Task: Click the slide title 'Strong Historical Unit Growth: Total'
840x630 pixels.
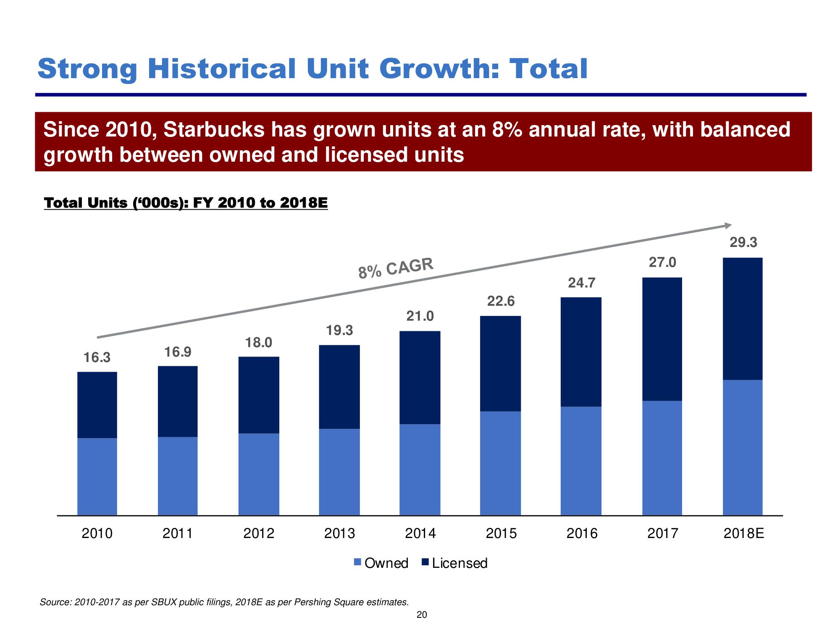Action: (312, 69)
